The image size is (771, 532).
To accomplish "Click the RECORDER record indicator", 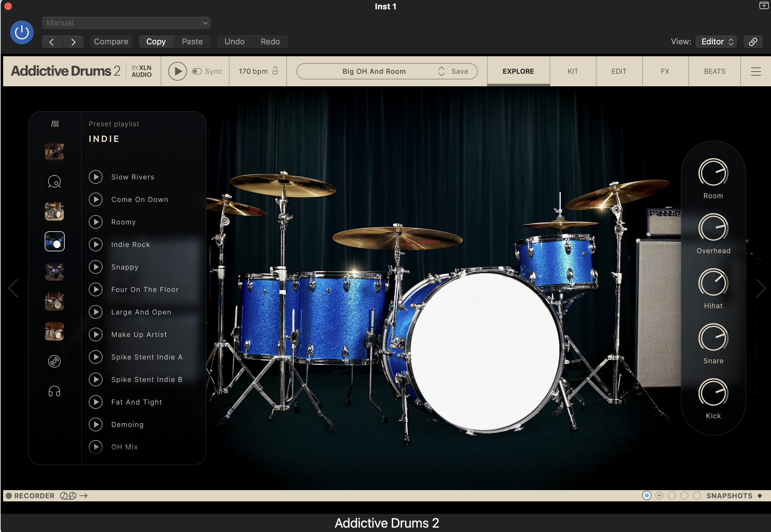I will pyautogui.click(x=9, y=496).
